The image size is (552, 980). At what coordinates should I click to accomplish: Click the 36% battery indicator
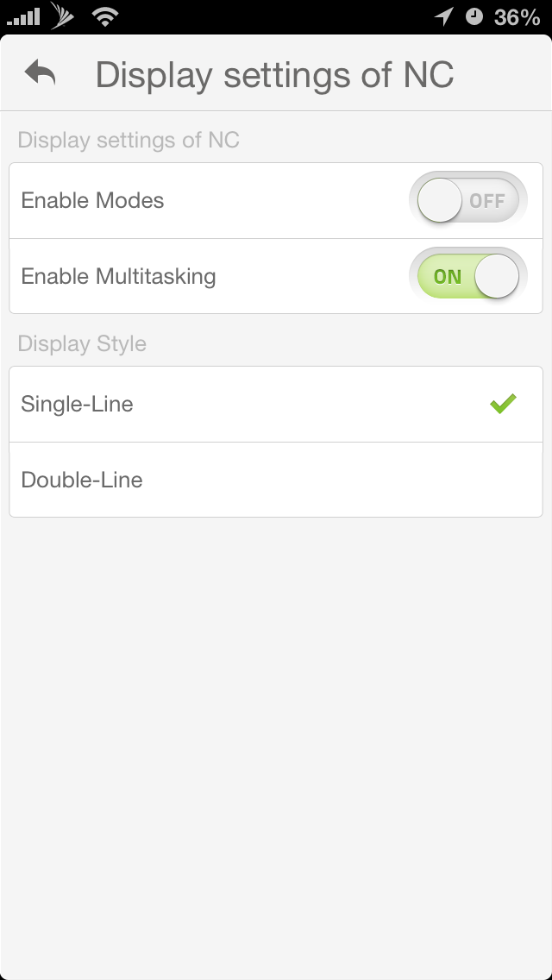[517, 16]
